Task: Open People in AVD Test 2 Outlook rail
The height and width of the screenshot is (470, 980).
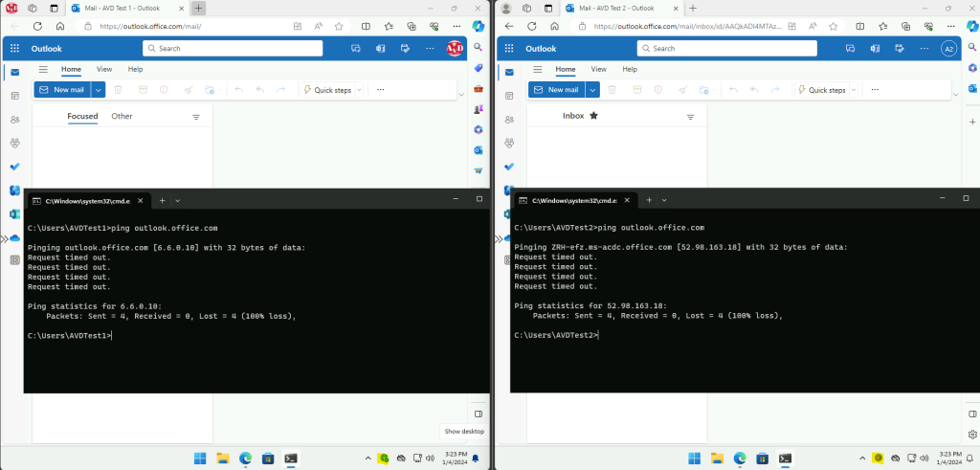Action: (509, 120)
